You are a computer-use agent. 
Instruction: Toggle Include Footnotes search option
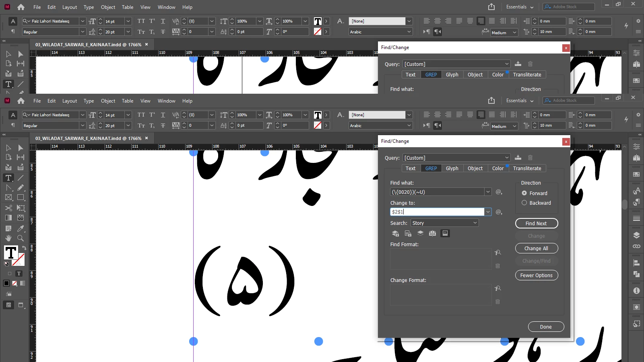click(445, 233)
